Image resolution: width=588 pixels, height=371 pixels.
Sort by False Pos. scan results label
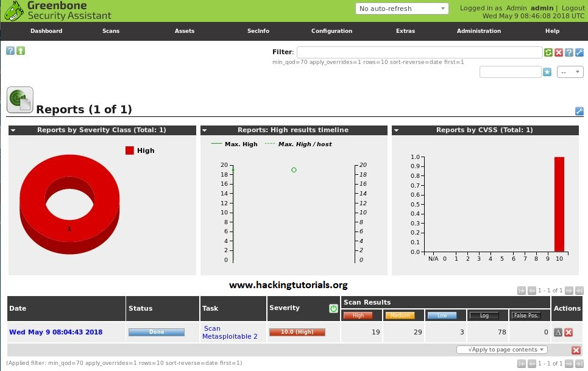click(526, 316)
